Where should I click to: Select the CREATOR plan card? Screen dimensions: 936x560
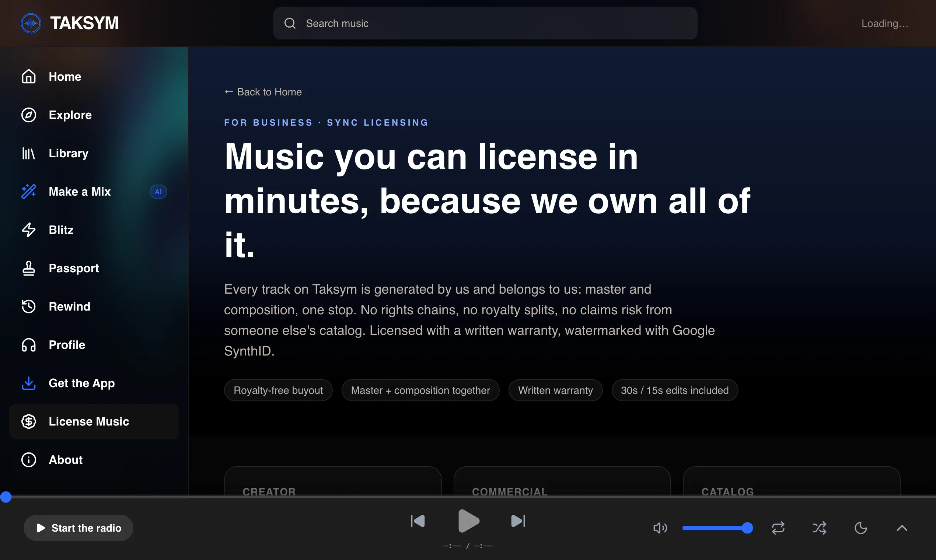tap(333, 481)
